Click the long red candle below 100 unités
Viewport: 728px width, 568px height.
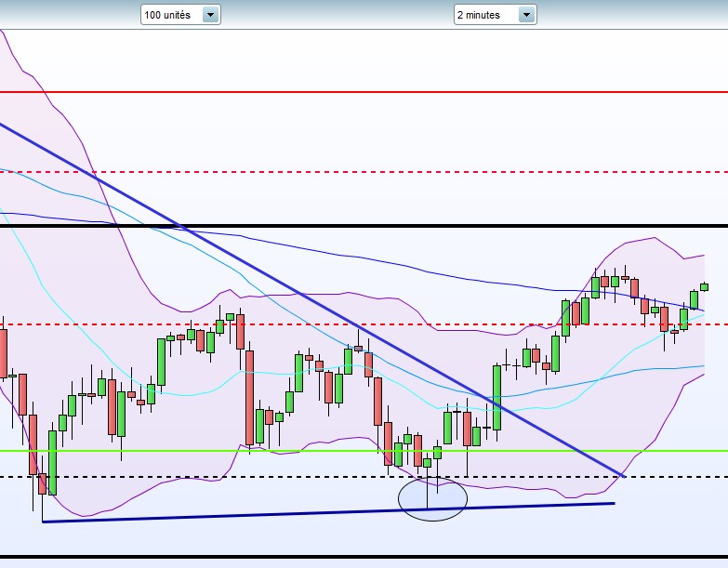[250, 398]
